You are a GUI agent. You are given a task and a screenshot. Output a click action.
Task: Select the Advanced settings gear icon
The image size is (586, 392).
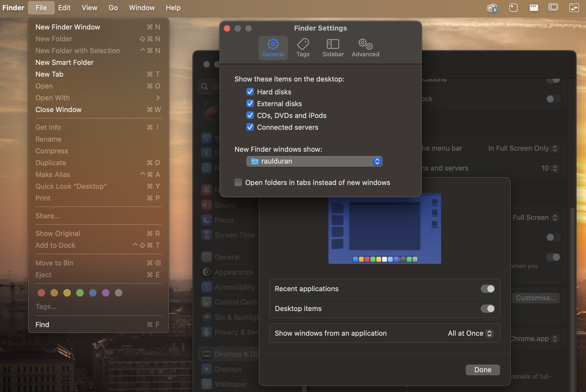click(x=365, y=48)
